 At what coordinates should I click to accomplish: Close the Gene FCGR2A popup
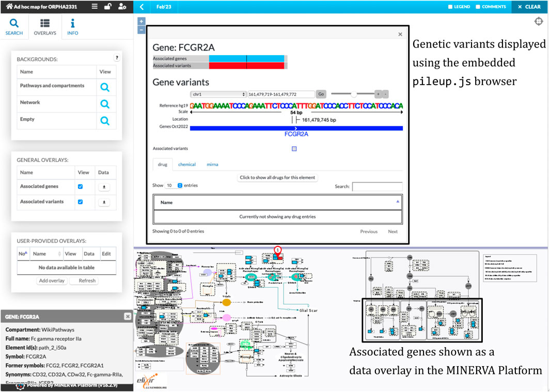point(400,35)
